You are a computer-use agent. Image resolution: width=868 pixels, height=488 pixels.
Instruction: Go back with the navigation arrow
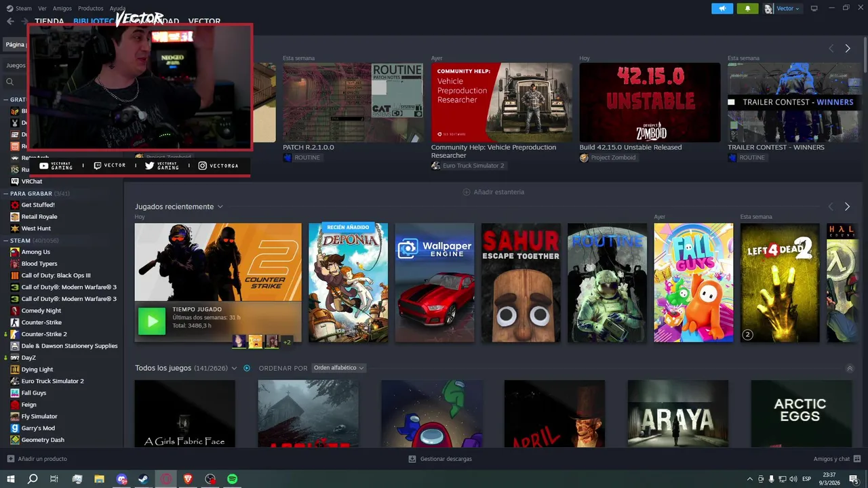[x=10, y=21]
